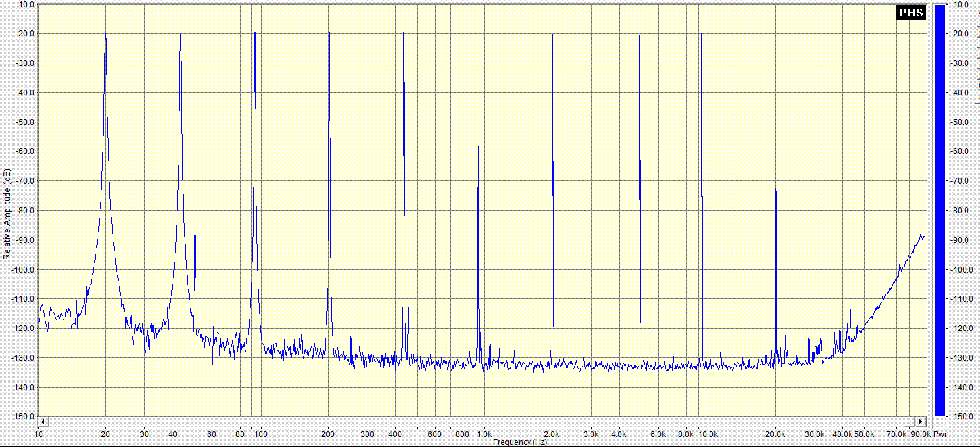Screen dimensions: 980x447
Task: Click the 20 Hz peak tip in the spectrum
Action: coord(105,34)
